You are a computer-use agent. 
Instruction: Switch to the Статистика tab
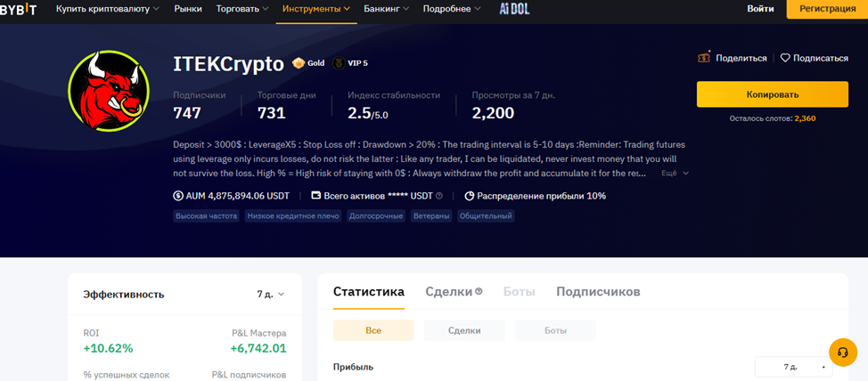369,292
